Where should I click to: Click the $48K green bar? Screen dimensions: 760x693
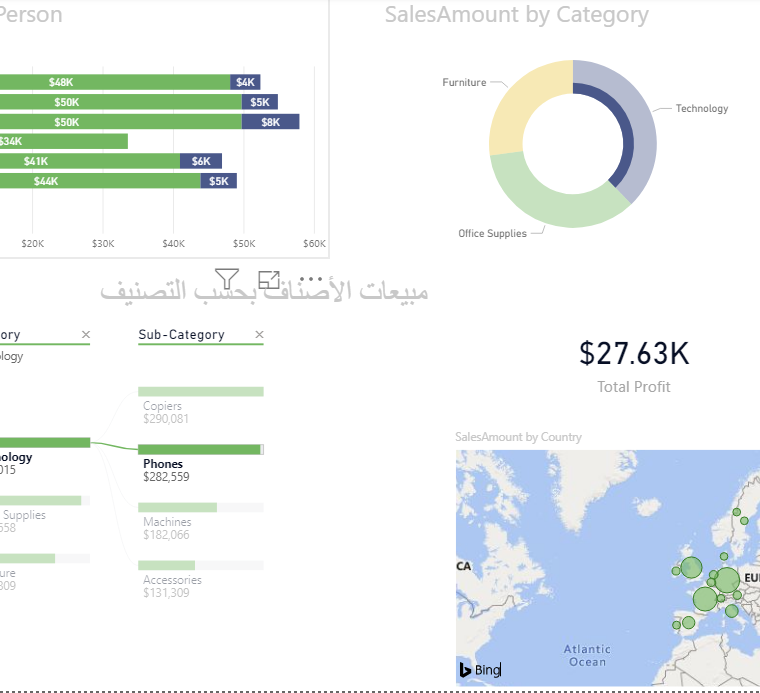point(120,82)
